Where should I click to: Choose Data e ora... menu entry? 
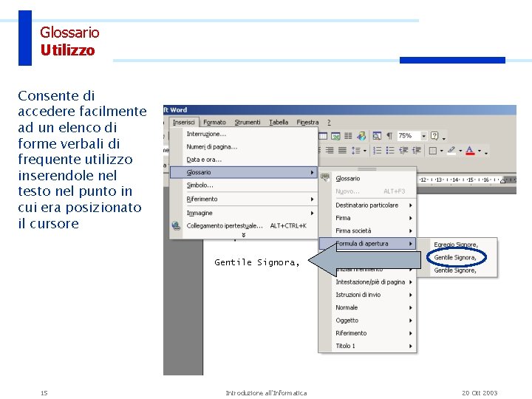click(244, 160)
